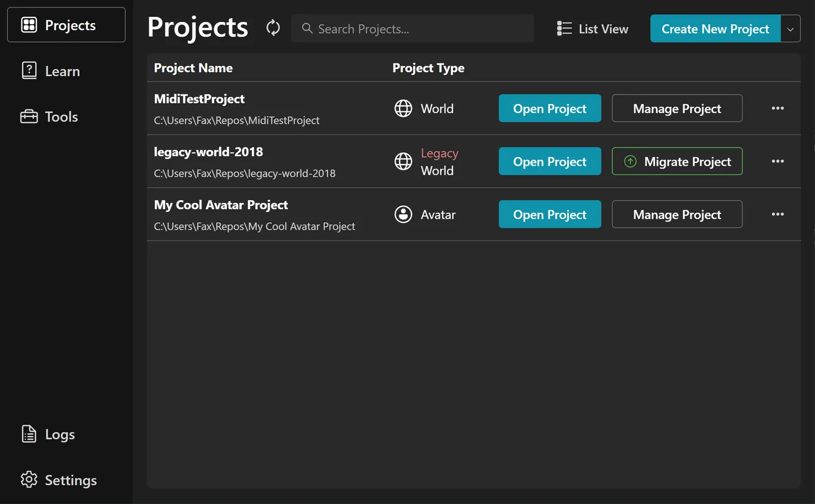This screenshot has width=815, height=504.
Task: Click Create New Project button
Action: 715,29
